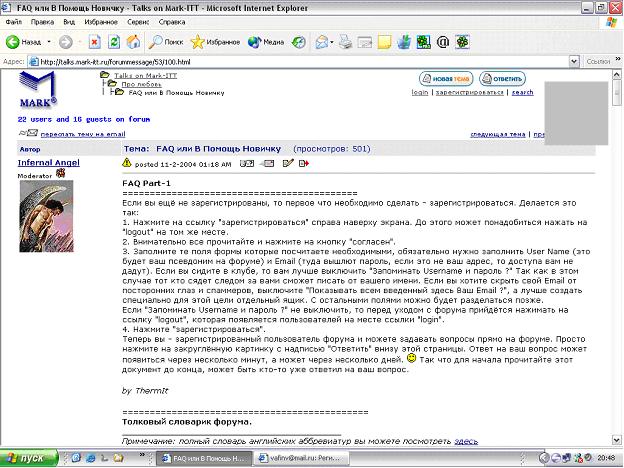Expand the address bar dropdown arrow
Screen dimensions: 624x468
(x=574, y=62)
